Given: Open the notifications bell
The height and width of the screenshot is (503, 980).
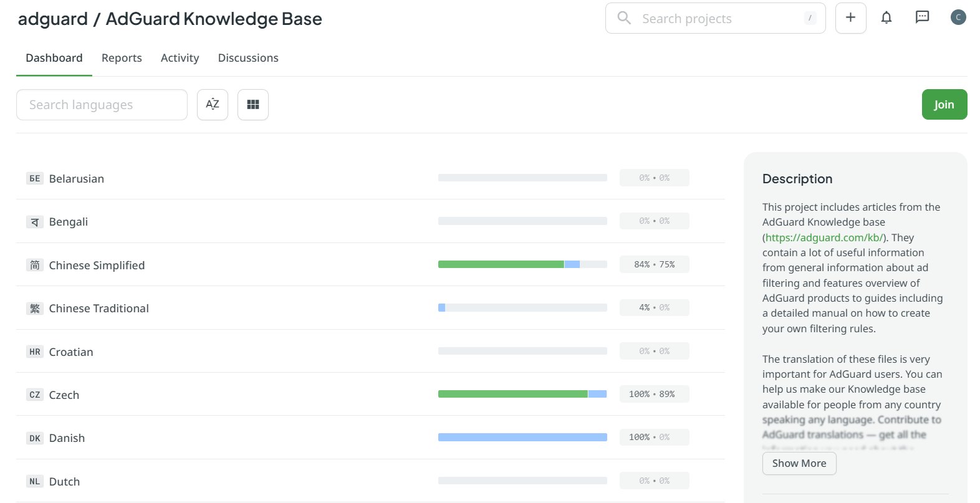Looking at the screenshot, I should pyautogui.click(x=886, y=18).
